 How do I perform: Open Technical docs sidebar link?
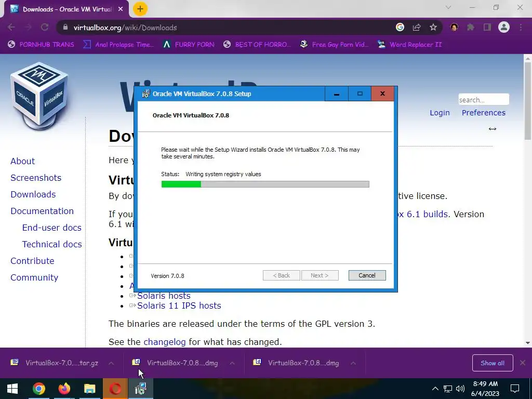coord(52,244)
